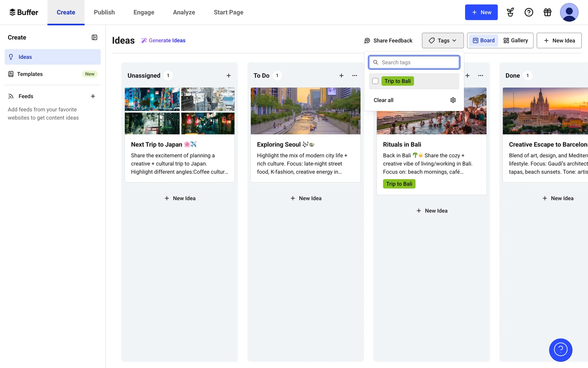
Task: Collapse the Create sidebar panel icon
Action: [x=94, y=37]
